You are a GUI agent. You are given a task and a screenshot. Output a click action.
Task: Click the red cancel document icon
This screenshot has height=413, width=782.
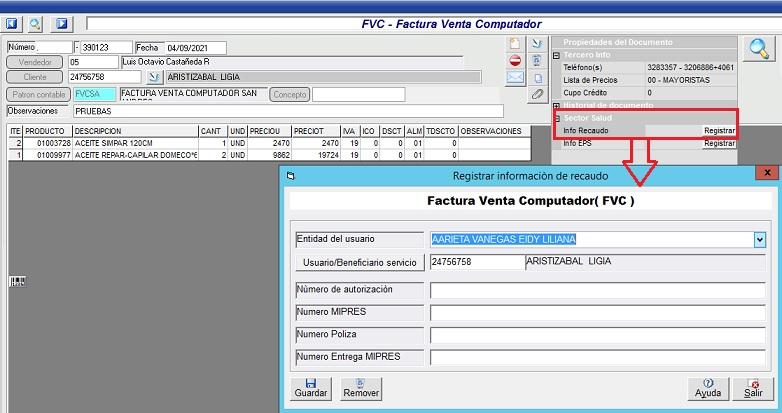[515, 60]
